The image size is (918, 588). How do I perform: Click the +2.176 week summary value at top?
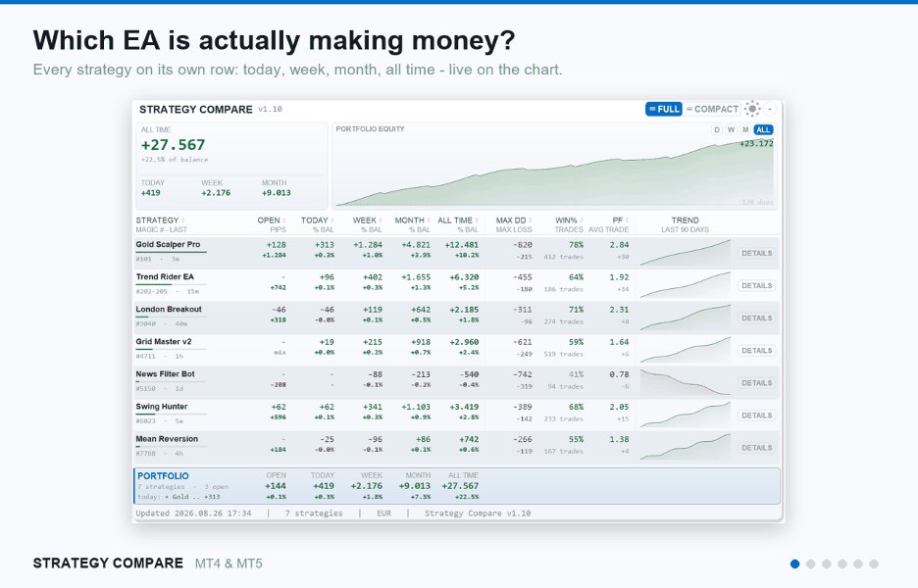pyautogui.click(x=216, y=193)
